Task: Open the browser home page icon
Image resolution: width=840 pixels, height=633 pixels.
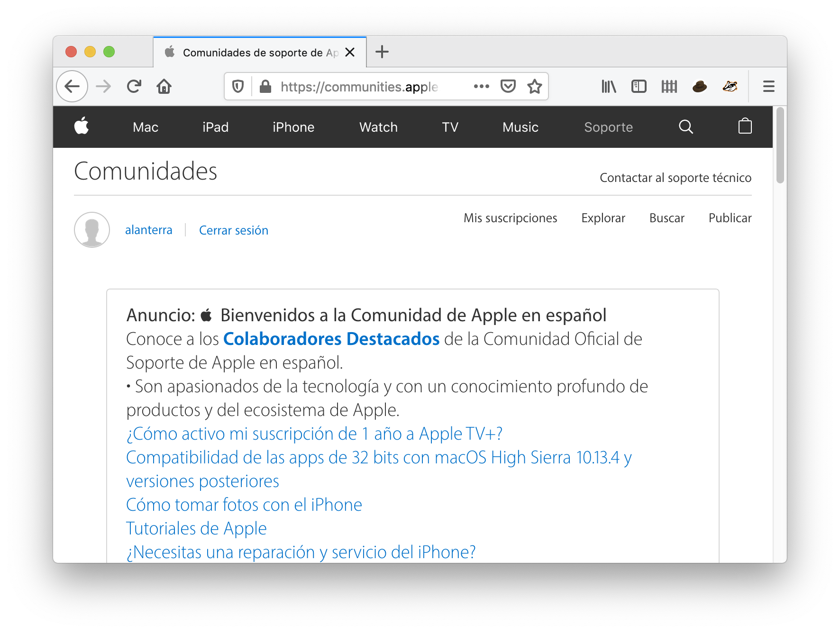Action: point(164,86)
